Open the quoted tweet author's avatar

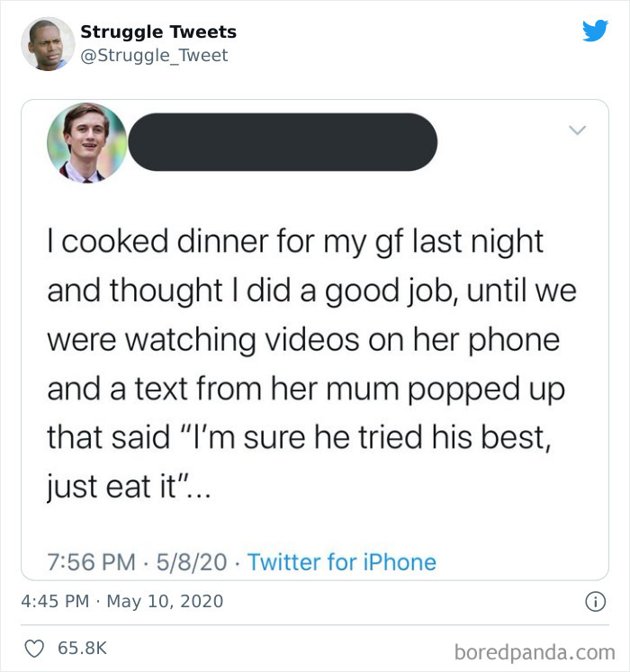(x=86, y=142)
